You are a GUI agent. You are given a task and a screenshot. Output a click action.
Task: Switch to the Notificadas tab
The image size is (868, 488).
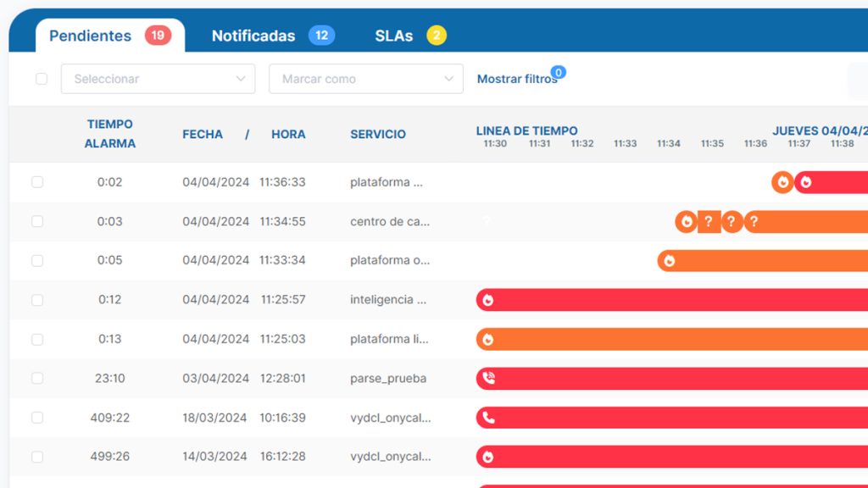click(273, 36)
